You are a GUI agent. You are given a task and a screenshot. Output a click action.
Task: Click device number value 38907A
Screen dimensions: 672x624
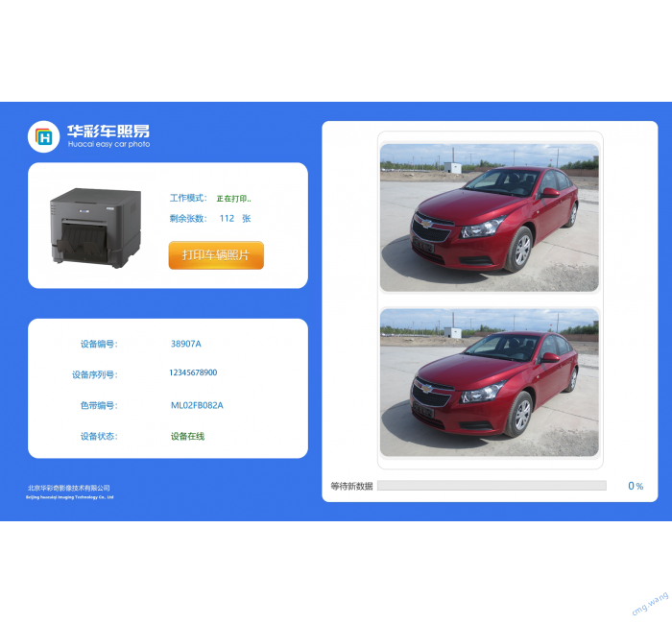pyautogui.click(x=186, y=344)
